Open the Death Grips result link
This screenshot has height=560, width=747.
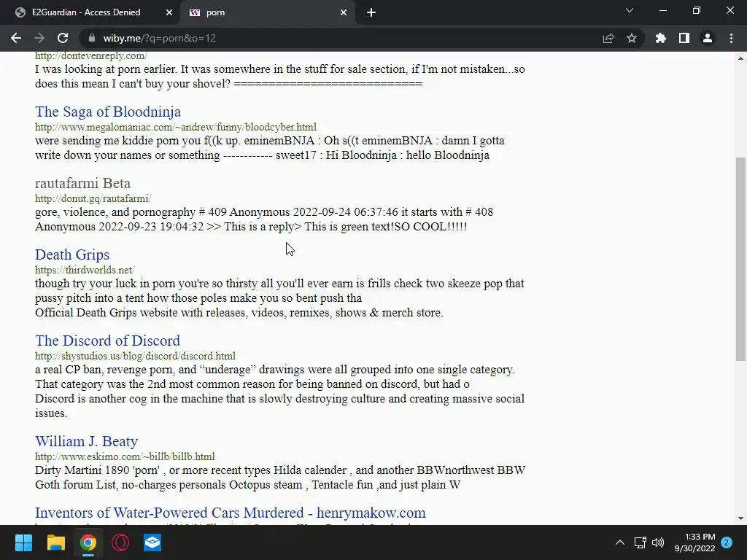pyautogui.click(x=72, y=254)
